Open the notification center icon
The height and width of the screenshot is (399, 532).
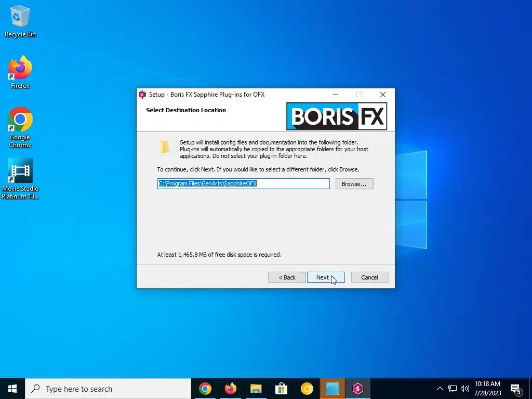click(516, 389)
